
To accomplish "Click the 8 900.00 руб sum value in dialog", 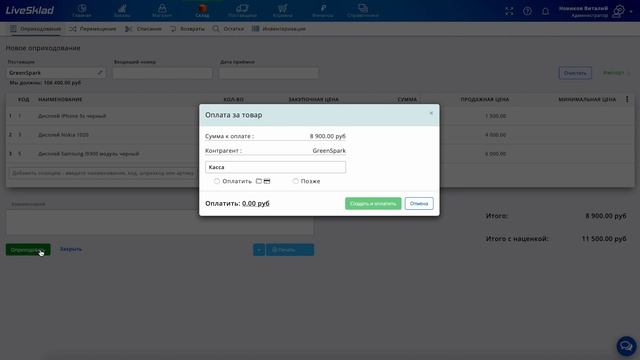I will (327, 136).
